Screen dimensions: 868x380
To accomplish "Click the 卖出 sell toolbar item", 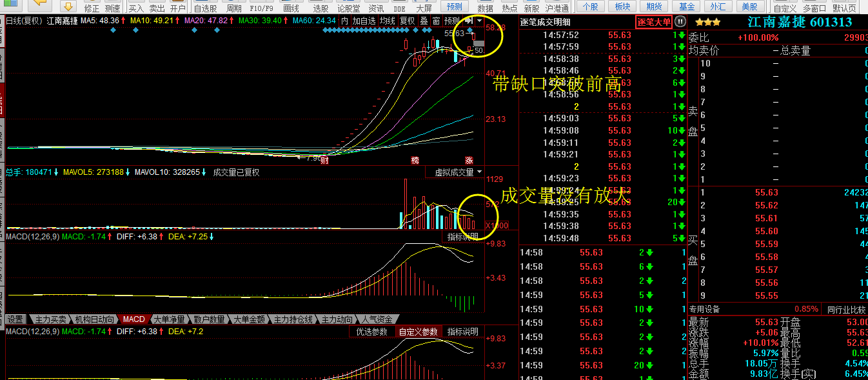I will (x=157, y=8).
